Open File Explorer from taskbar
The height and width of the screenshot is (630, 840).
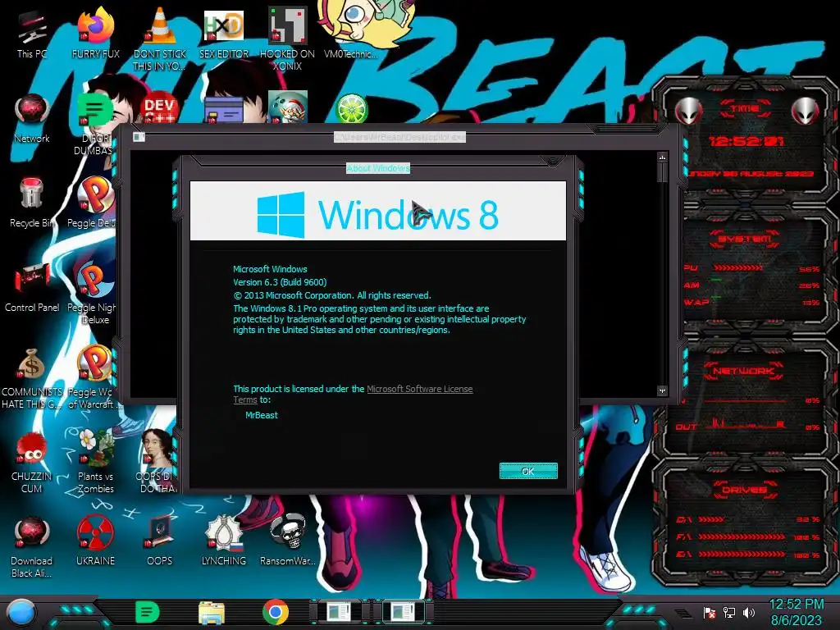(211, 613)
